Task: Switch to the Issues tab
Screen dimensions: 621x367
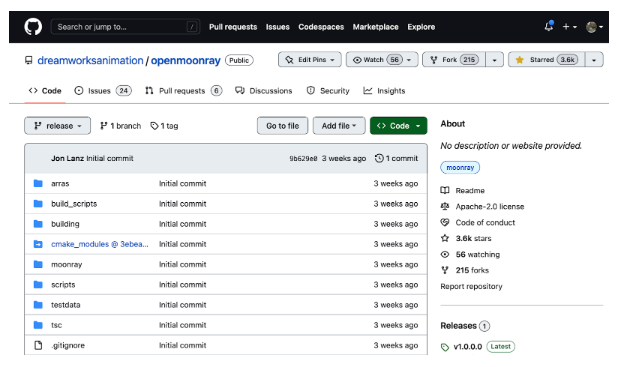Action: pyautogui.click(x=103, y=91)
